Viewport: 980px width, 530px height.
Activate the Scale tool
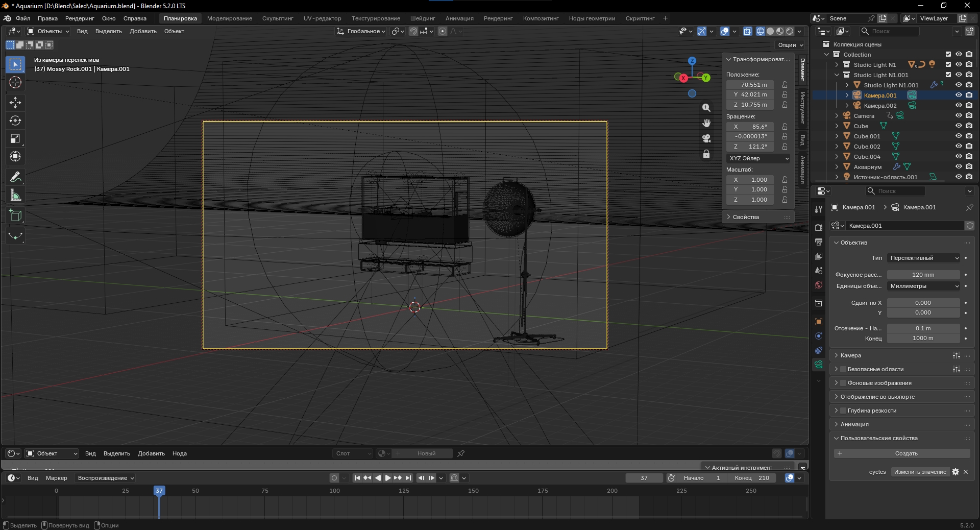(15, 138)
